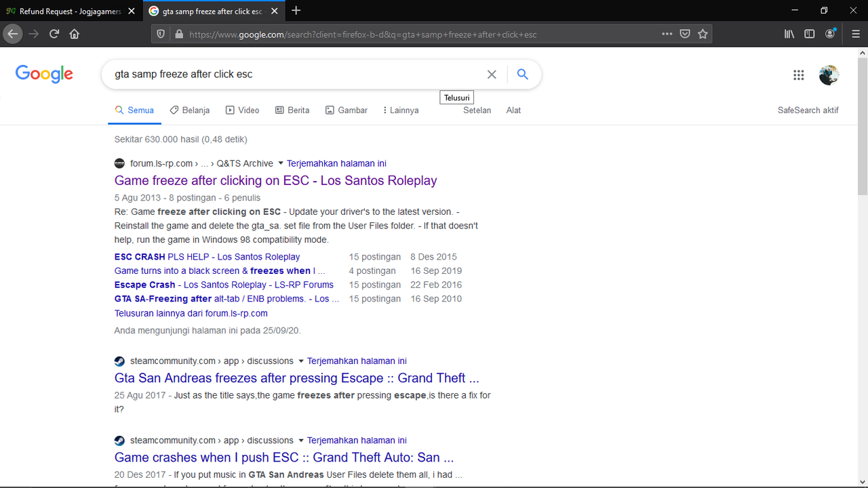Expand the Lainnya more menu
The height and width of the screenshot is (488, 868).
coord(400,110)
